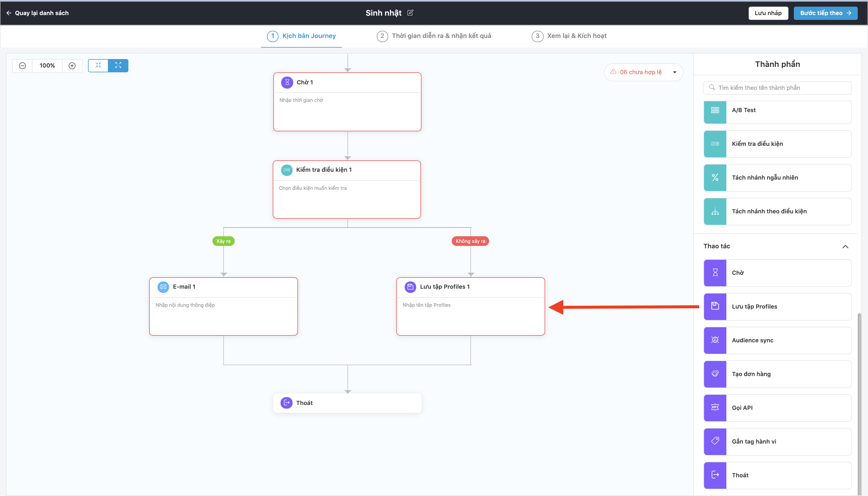Viewport: 868px width, 496px height.
Task: Select the Audience sync component icon
Action: (x=715, y=340)
